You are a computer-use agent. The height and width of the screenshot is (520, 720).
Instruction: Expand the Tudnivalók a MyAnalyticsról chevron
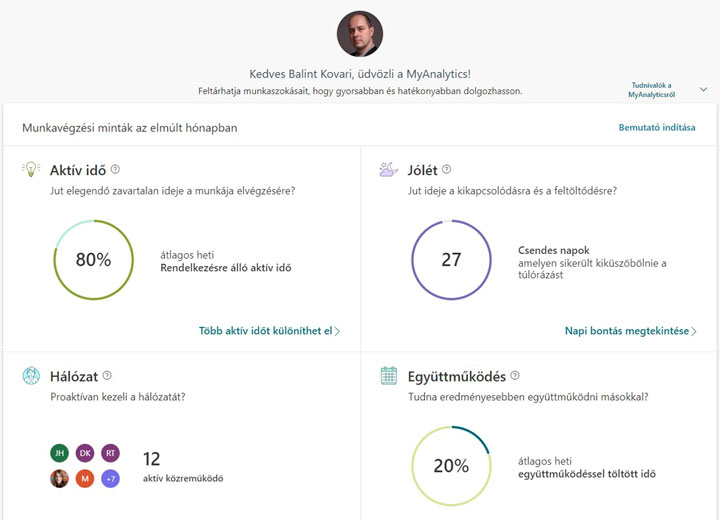click(x=703, y=90)
